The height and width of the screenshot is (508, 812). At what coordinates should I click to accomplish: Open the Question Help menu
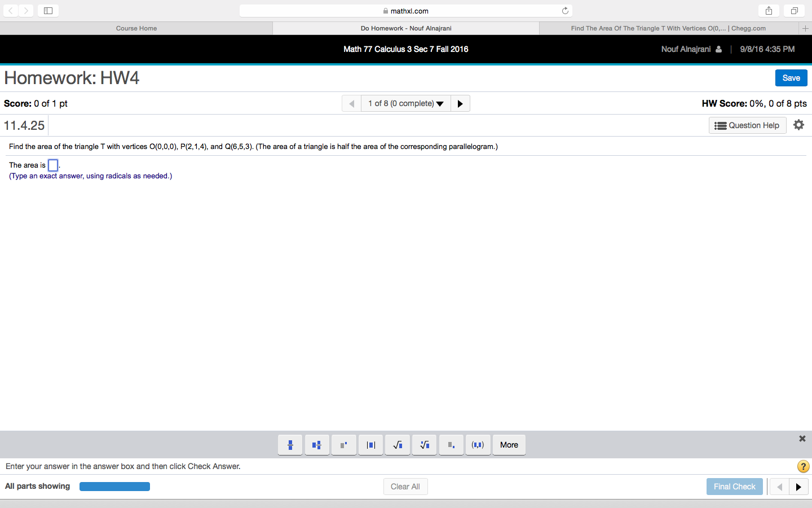coord(747,125)
